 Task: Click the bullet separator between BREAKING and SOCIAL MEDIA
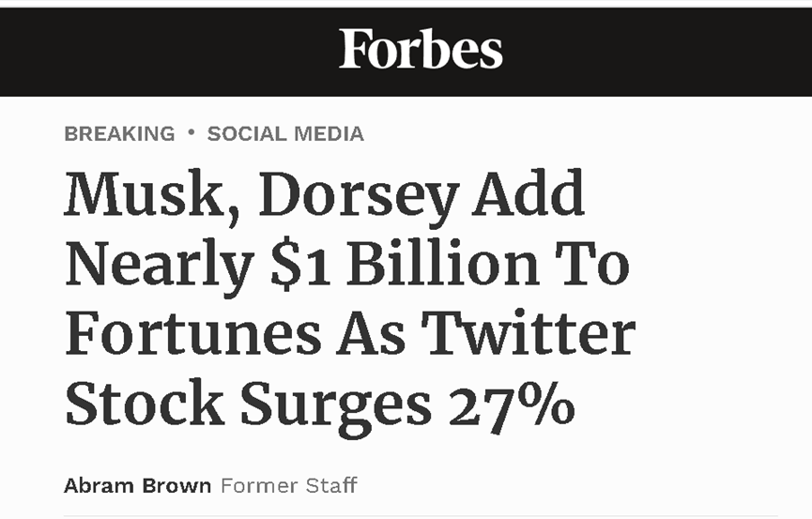[x=192, y=133]
